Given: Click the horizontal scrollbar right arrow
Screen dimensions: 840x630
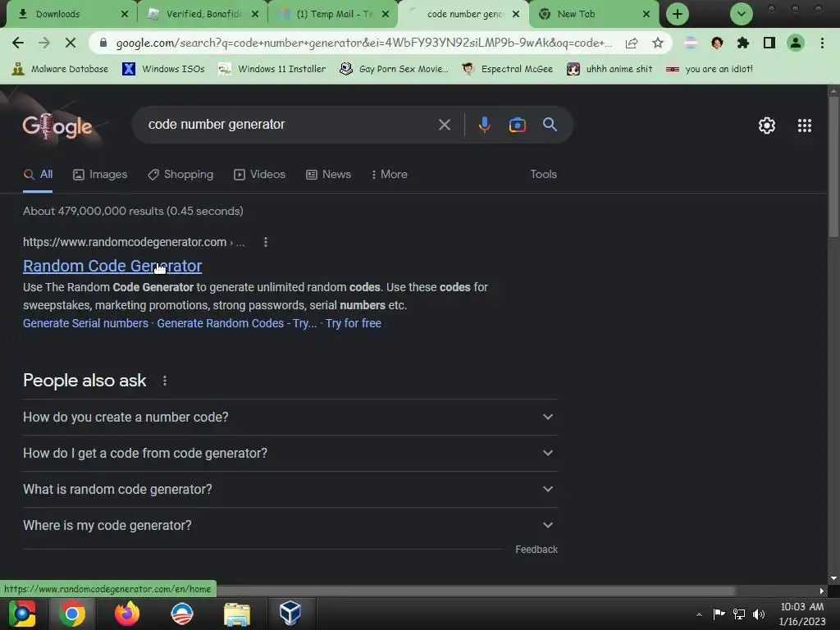Looking at the screenshot, I should [x=822, y=591].
